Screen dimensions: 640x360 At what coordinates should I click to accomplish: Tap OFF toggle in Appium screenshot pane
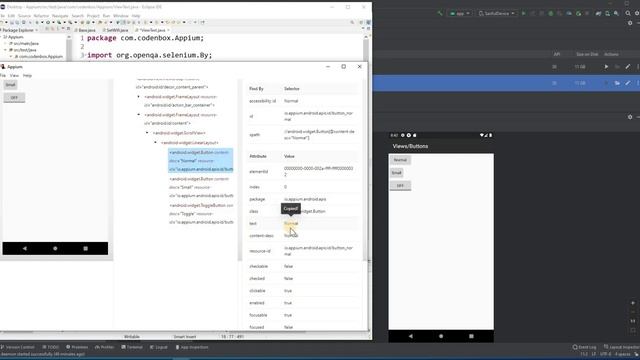point(14,98)
